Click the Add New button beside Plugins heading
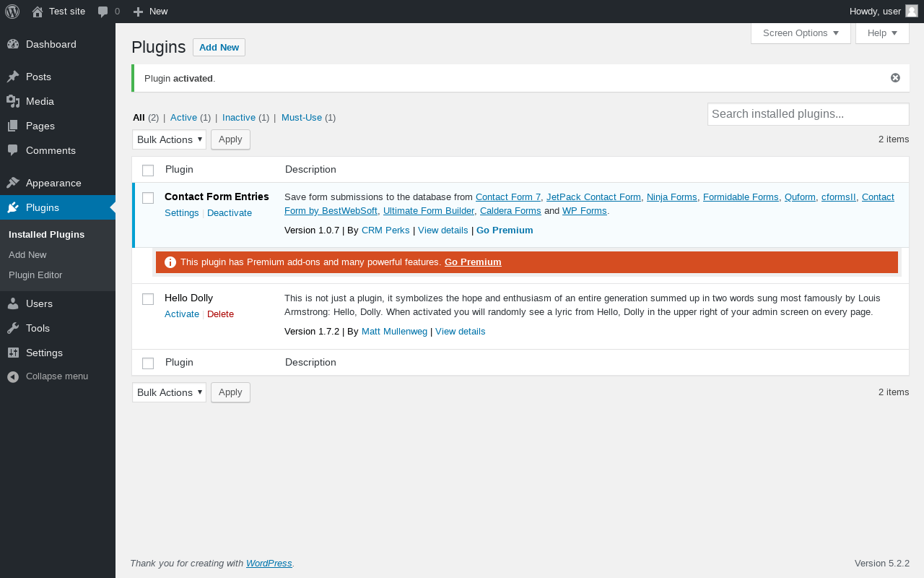The width and height of the screenshot is (924, 578). coord(219,48)
